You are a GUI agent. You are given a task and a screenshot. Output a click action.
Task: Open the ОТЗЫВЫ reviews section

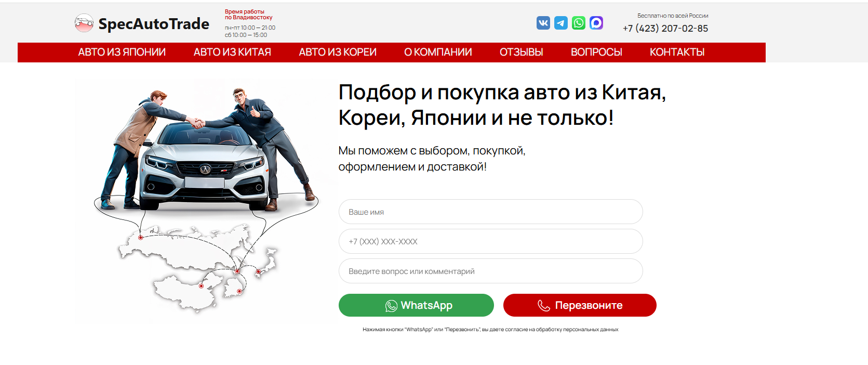pos(521,52)
